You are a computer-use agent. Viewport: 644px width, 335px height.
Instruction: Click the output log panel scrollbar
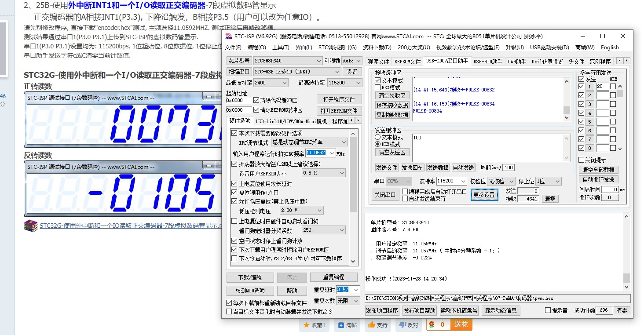pyautogui.click(x=626, y=251)
